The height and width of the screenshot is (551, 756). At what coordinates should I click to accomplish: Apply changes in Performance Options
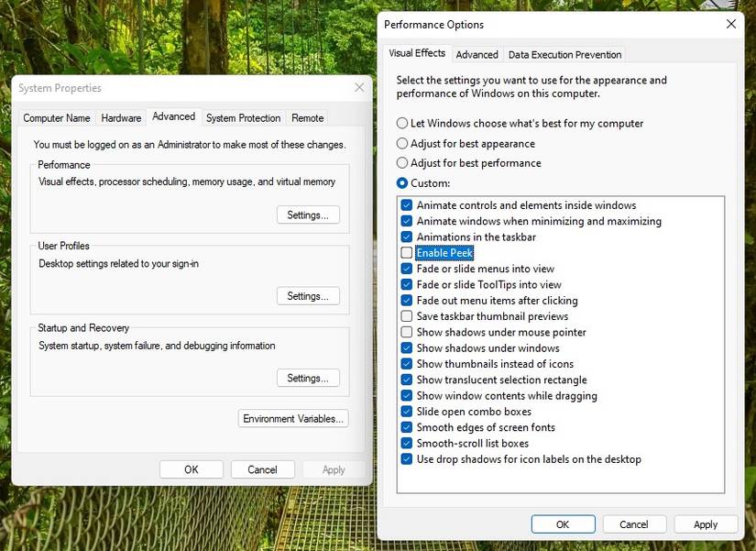[706, 524]
